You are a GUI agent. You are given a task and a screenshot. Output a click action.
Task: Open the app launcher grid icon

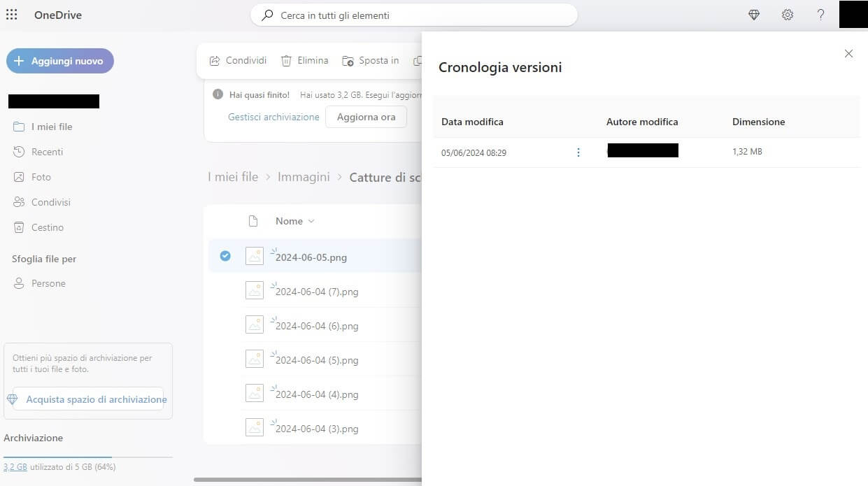(11, 15)
